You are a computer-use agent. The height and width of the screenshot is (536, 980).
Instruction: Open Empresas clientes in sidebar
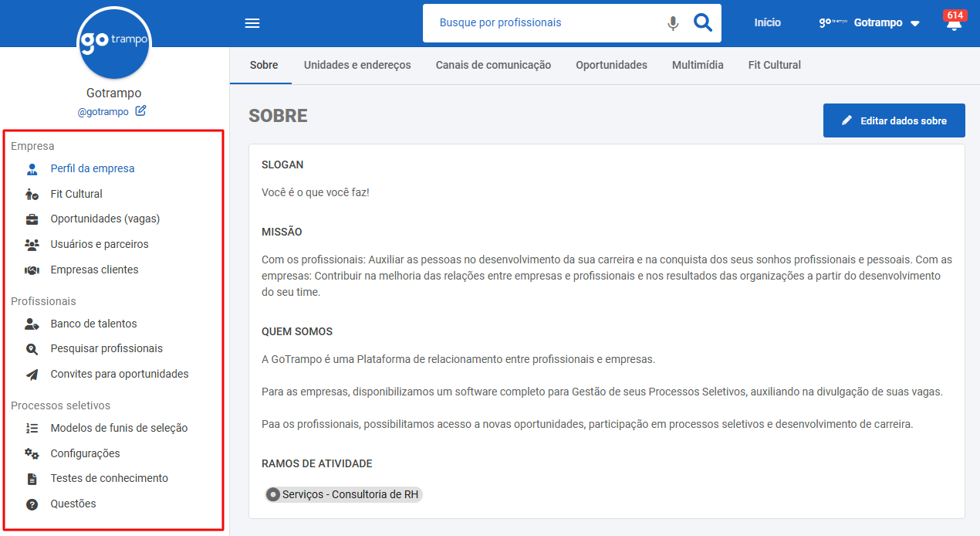[x=95, y=270]
